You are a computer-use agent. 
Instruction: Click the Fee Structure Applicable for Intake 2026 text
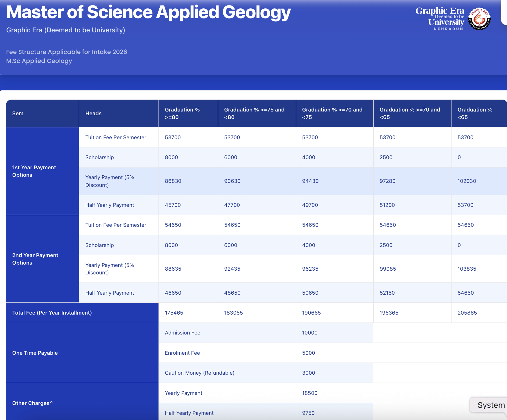tap(66, 52)
